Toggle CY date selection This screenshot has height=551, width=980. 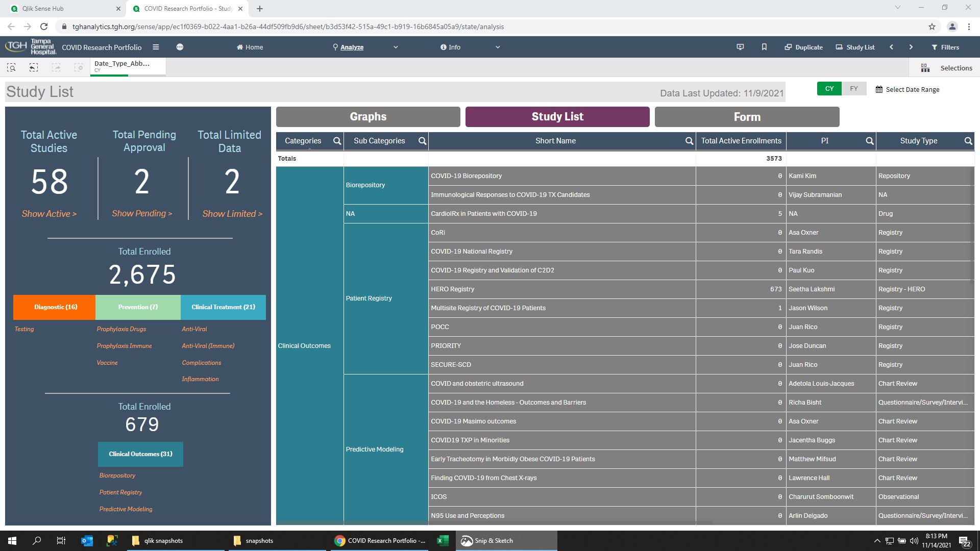829,88
